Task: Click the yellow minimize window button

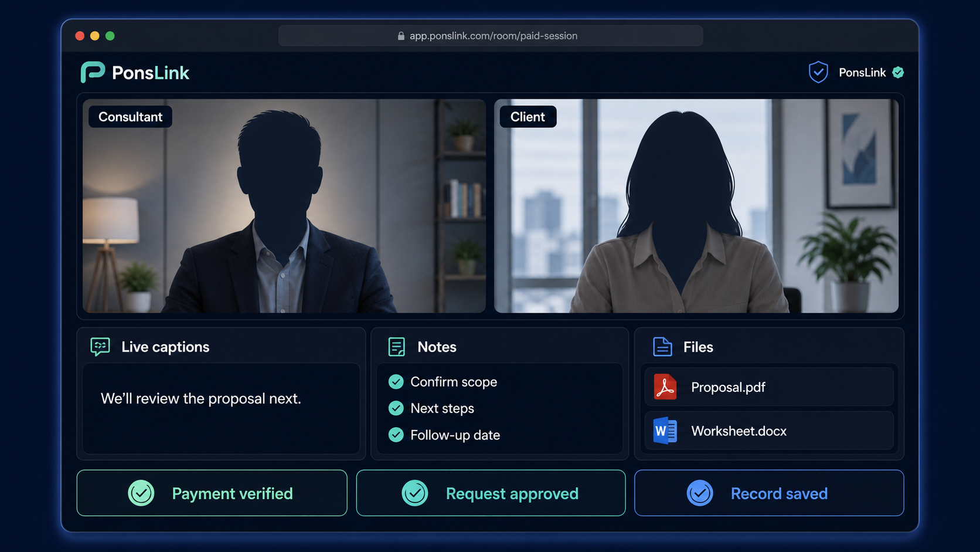Action: (95, 36)
